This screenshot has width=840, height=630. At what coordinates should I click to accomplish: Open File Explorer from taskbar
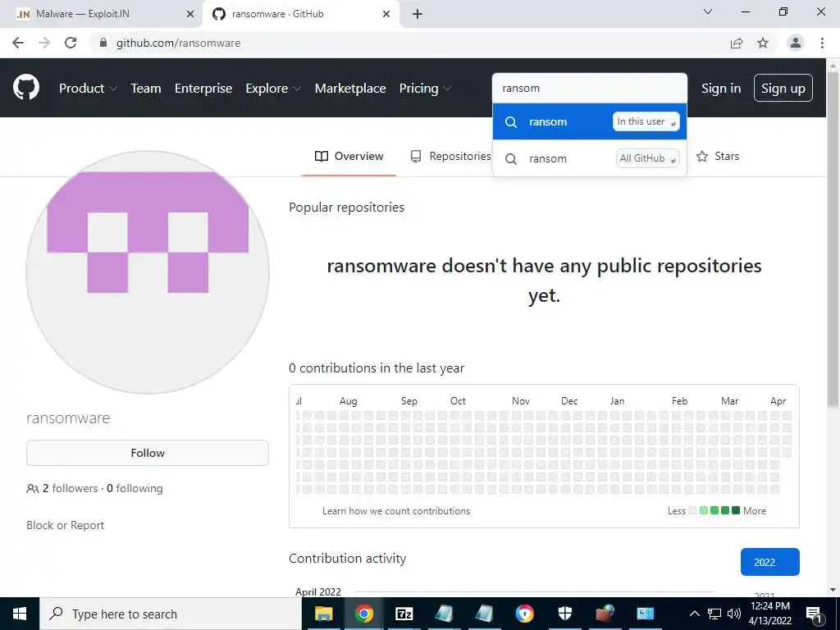point(323,614)
